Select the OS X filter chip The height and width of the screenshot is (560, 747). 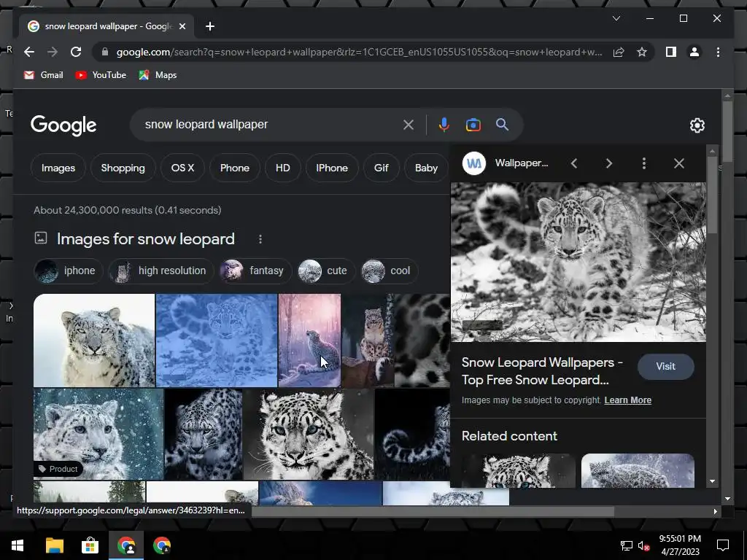[182, 168]
